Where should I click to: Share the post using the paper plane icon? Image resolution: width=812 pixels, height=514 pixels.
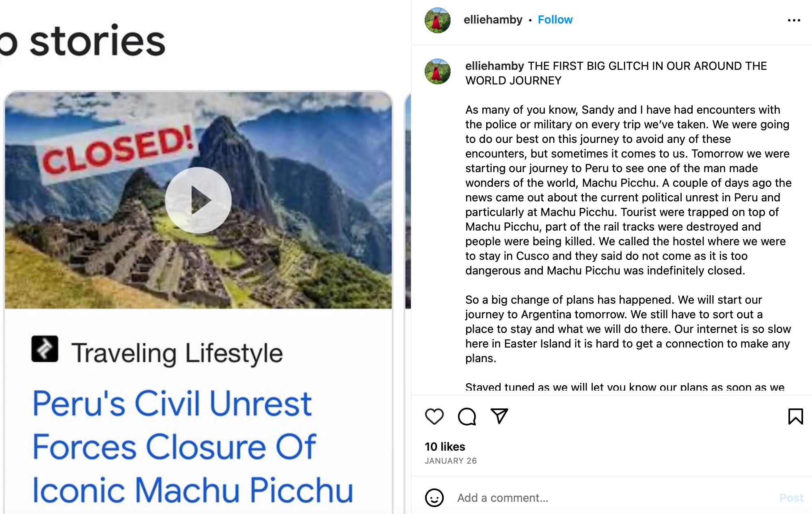tap(499, 416)
